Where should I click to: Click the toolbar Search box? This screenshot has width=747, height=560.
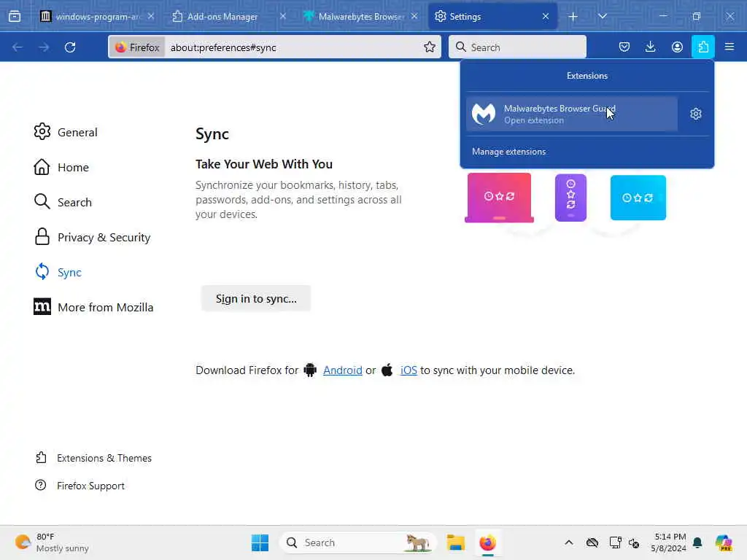tap(517, 47)
